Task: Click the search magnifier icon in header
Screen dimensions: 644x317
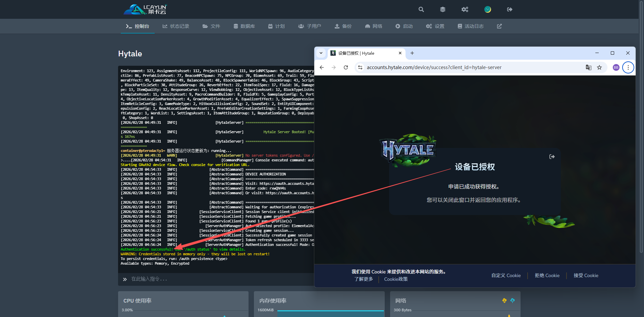Action: coord(421,9)
